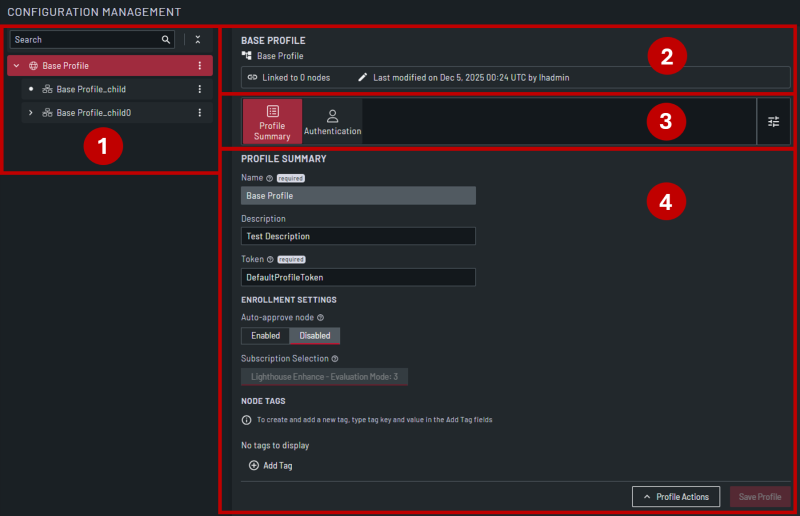Open Base Profile_child three-dot menu
The height and width of the screenshot is (516, 800).
click(199, 89)
